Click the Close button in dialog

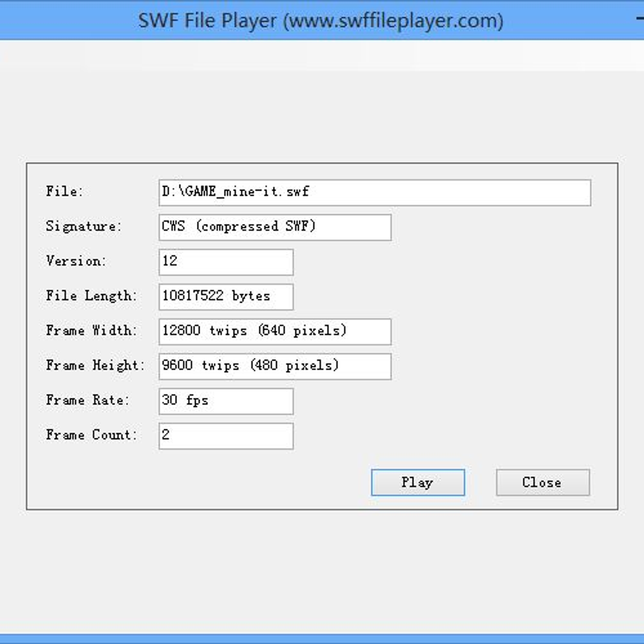(543, 482)
